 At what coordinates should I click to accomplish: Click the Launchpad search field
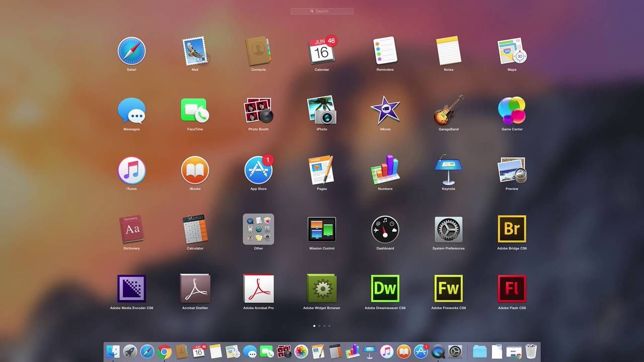click(x=322, y=11)
